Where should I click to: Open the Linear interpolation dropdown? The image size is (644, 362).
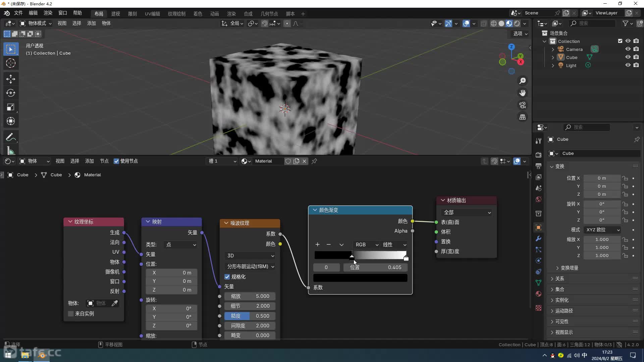(x=394, y=245)
